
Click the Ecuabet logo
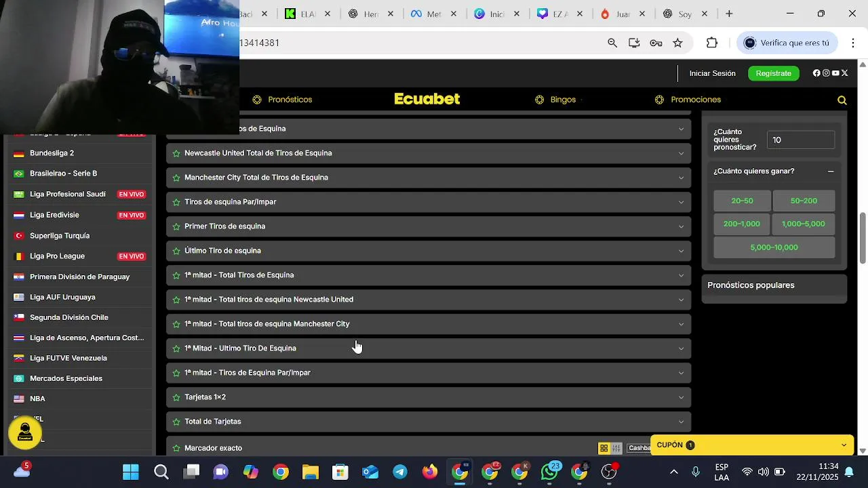(x=427, y=99)
